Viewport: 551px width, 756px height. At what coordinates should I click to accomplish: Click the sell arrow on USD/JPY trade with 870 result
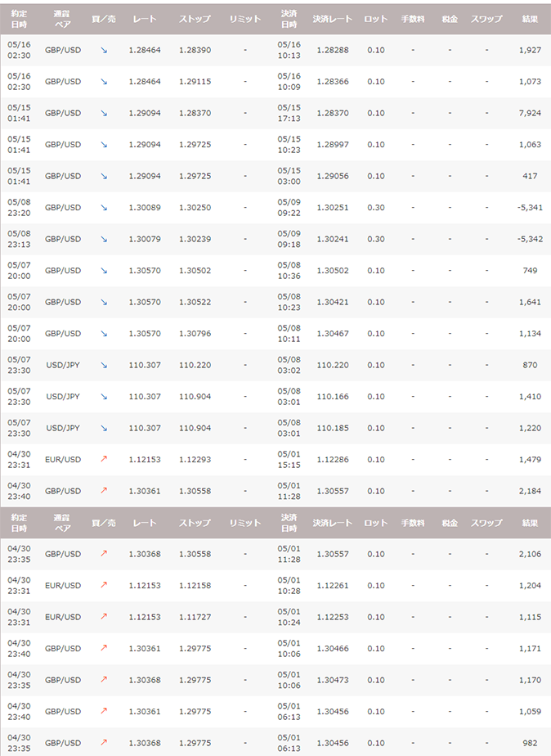pos(104,365)
